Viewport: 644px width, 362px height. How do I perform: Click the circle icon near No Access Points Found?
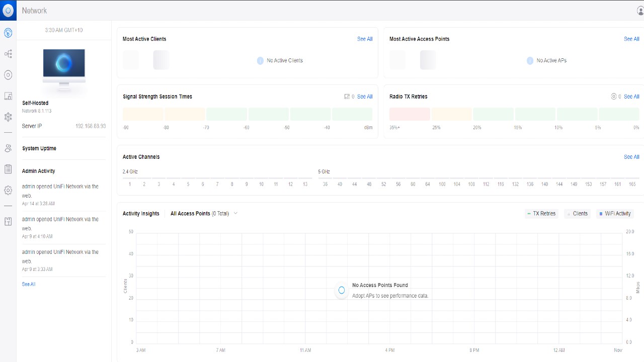pos(342,290)
